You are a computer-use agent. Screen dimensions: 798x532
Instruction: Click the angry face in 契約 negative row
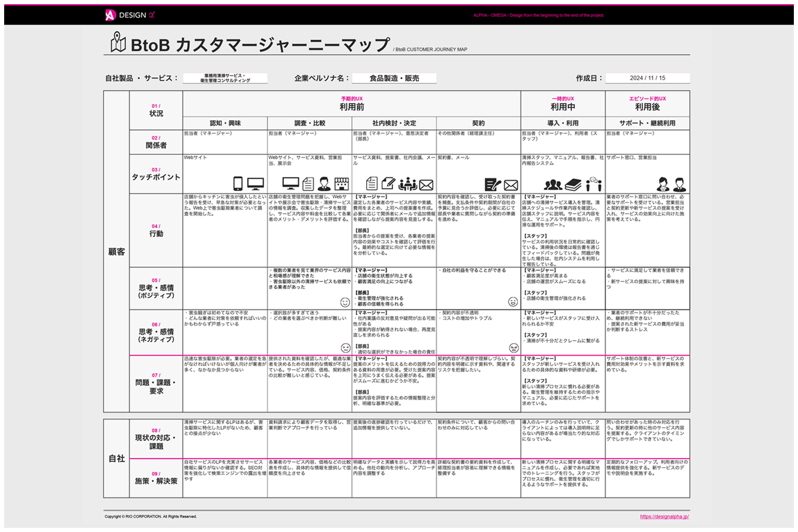coord(514,347)
